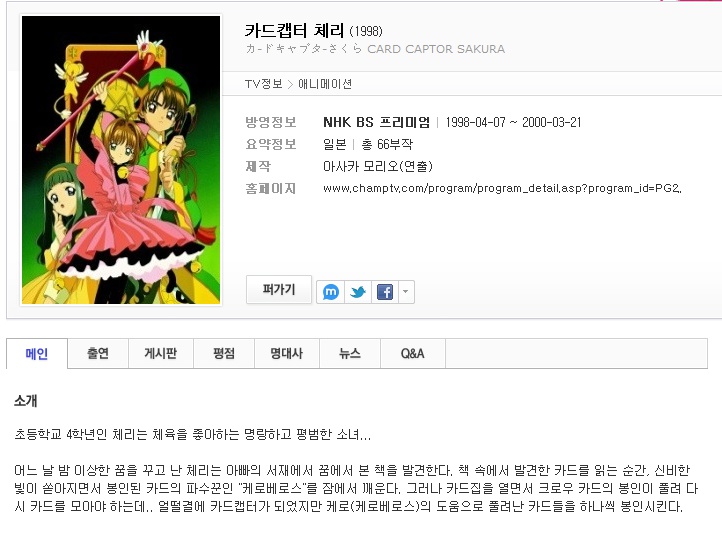Screen dimensions: 722x543
Task: Open the 게시판 tab
Action: pos(161,354)
